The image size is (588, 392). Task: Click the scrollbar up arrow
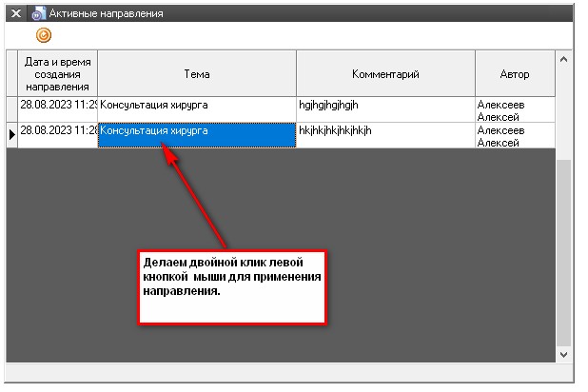click(x=563, y=59)
